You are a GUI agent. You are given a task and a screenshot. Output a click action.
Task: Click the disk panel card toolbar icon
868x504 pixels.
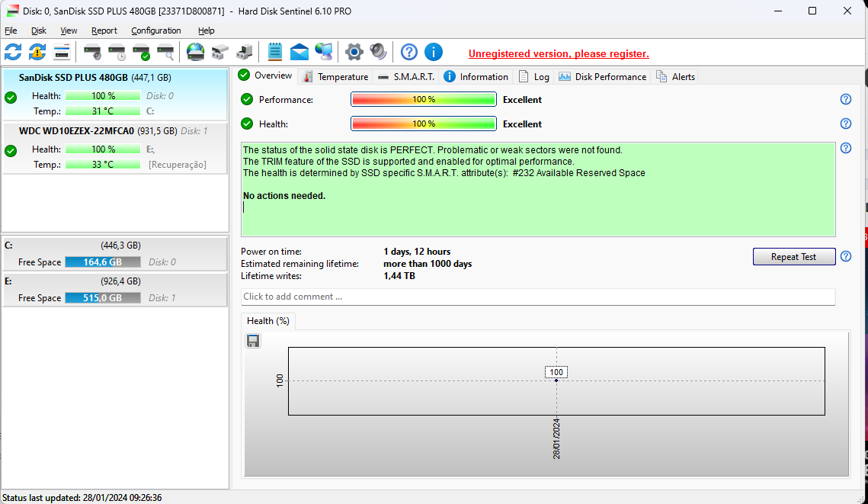[62, 52]
